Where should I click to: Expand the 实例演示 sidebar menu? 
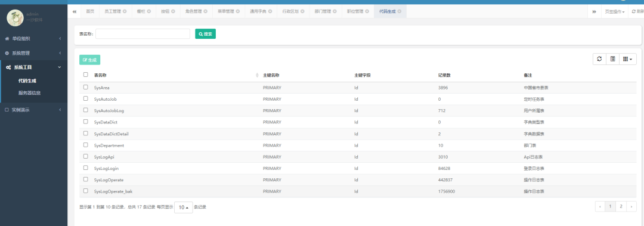coord(33,110)
